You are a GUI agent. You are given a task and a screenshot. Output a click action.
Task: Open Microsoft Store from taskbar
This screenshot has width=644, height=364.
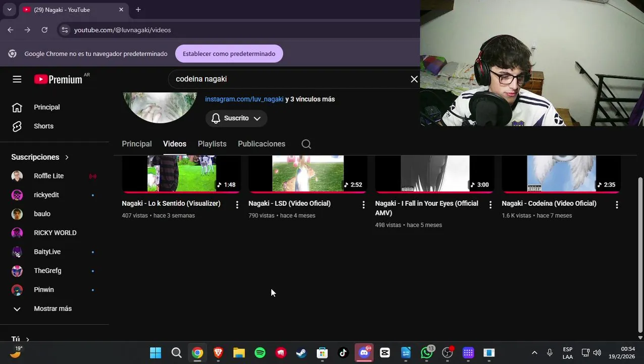pos(322,353)
